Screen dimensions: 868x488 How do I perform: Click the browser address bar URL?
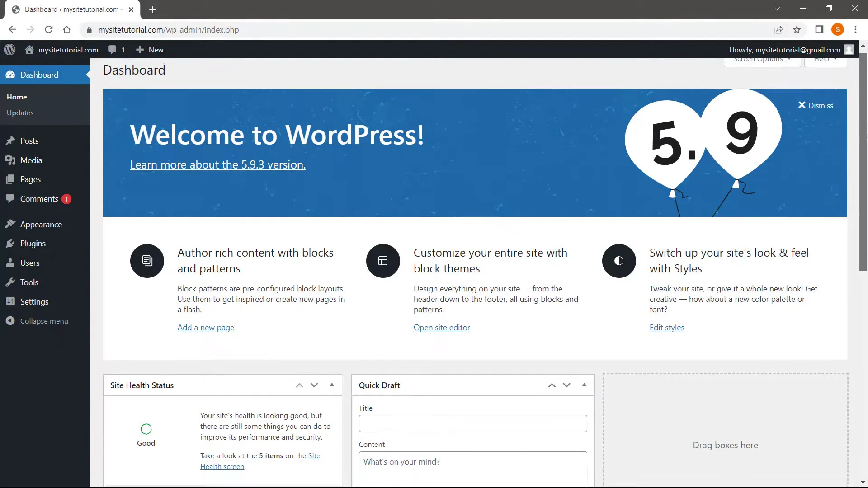169,30
